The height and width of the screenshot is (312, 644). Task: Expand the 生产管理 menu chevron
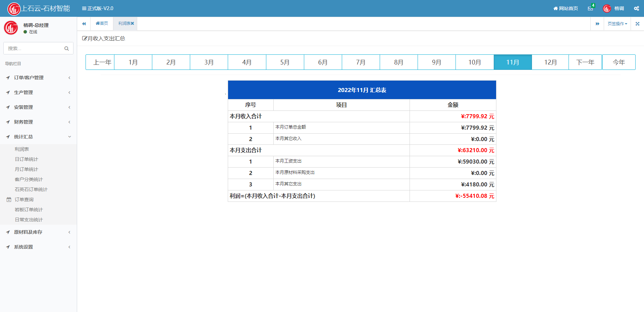click(x=69, y=92)
